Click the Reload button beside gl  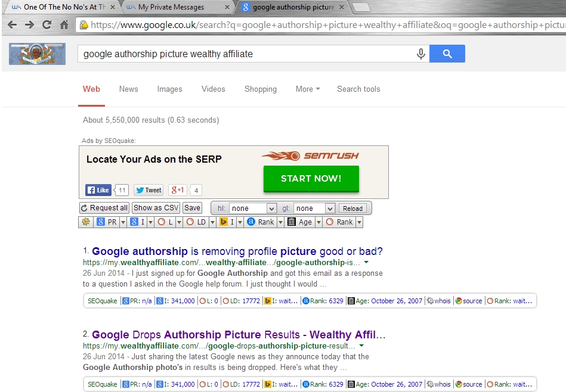[352, 209]
